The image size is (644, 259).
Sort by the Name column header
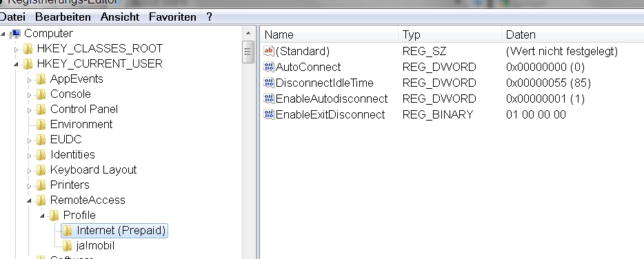[330, 34]
